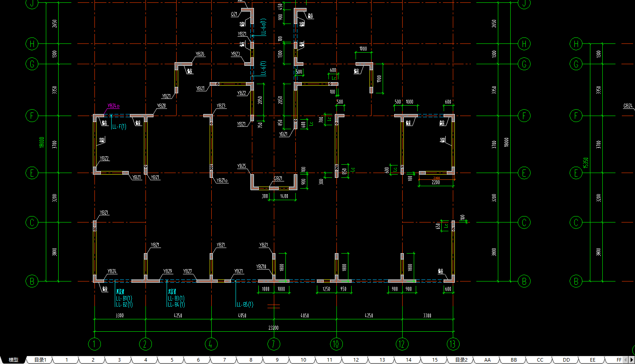Switch to the 模型 model tab
The height and width of the screenshot is (364, 635).
pyautogui.click(x=14, y=360)
